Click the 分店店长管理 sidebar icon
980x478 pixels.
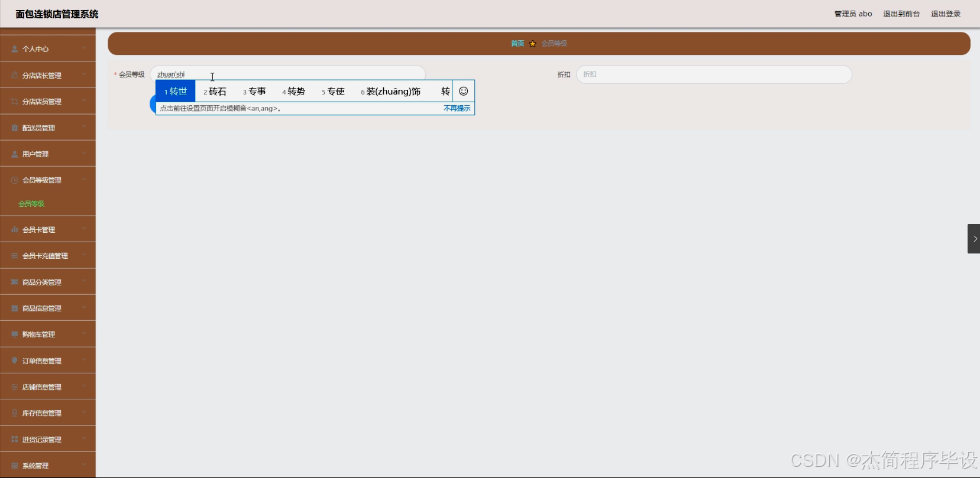pos(14,75)
